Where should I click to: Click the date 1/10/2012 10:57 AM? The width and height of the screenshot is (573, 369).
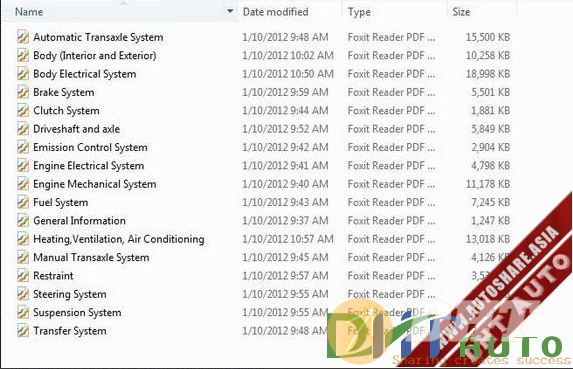coord(288,239)
